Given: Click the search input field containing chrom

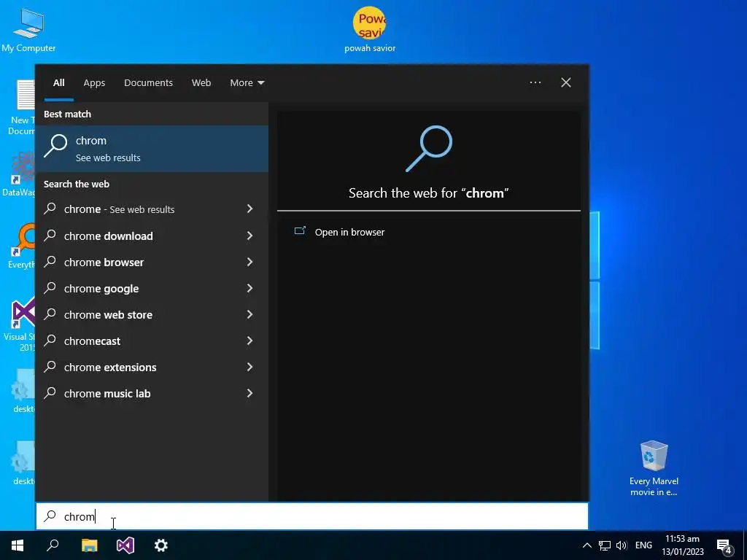Looking at the screenshot, I should pyautogui.click(x=312, y=516).
